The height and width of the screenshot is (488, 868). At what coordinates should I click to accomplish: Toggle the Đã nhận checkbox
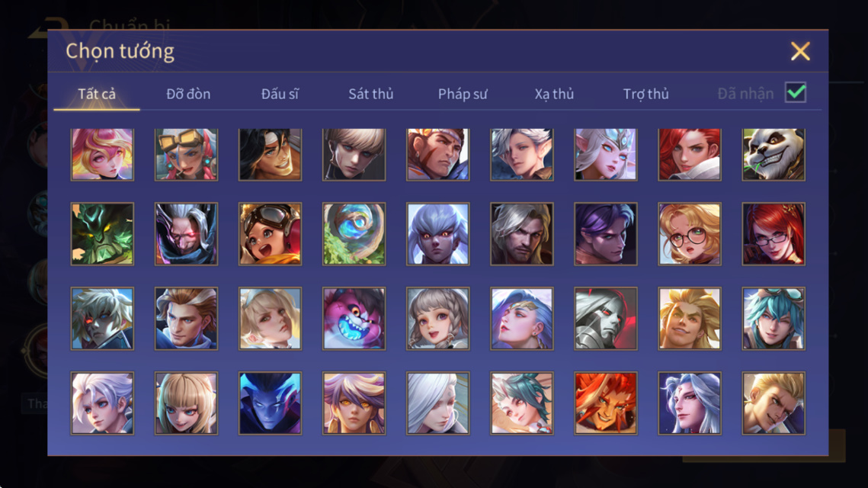[796, 92]
